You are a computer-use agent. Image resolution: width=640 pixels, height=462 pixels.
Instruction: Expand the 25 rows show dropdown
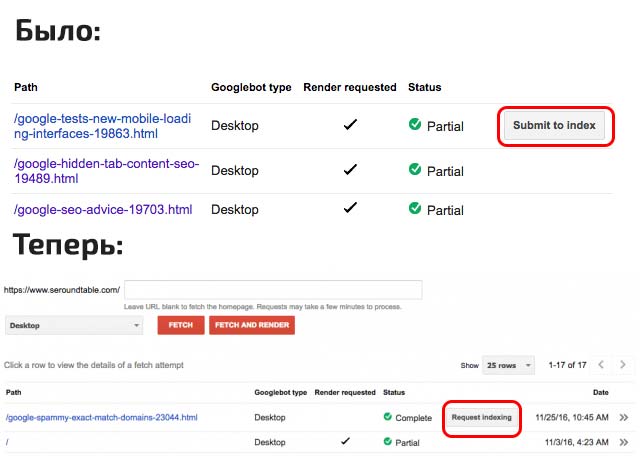[509, 365]
